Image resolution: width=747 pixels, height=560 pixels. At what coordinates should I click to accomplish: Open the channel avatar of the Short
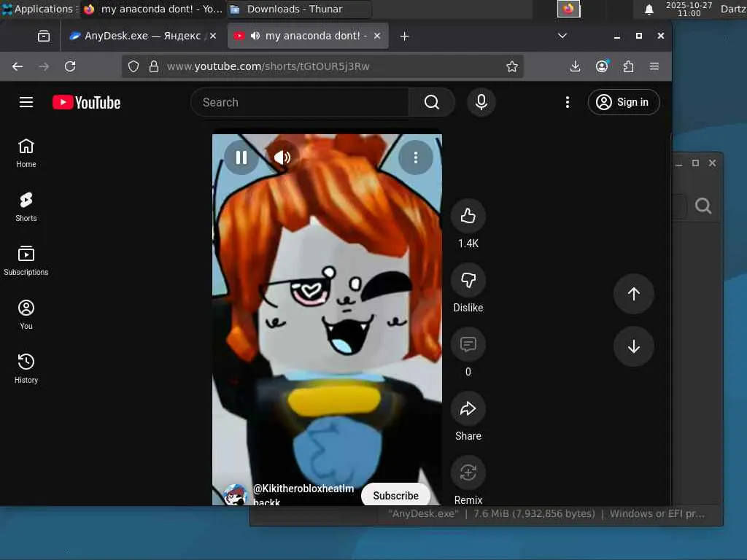(x=236, y=495)
